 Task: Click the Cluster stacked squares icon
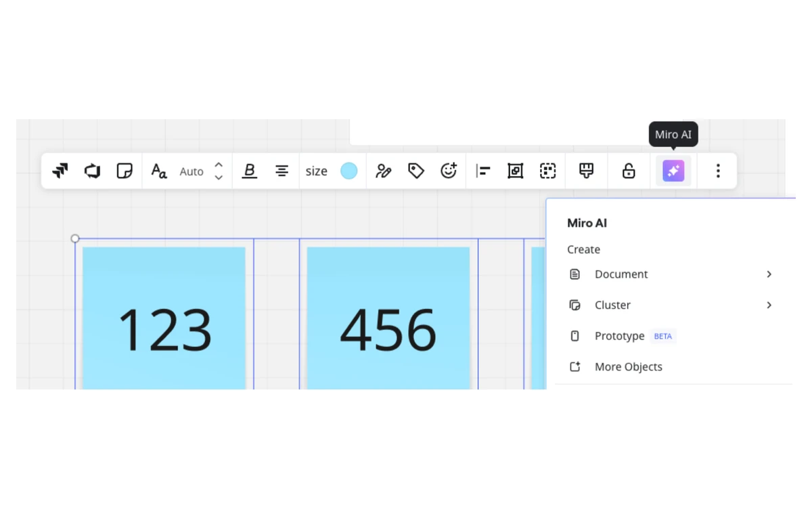[x=575, y=305]
